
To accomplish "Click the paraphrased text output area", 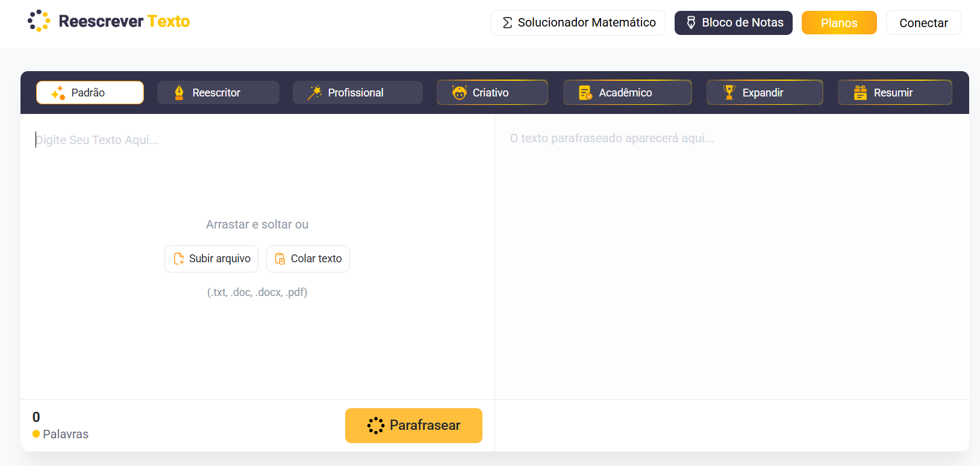I will [732, 256].
